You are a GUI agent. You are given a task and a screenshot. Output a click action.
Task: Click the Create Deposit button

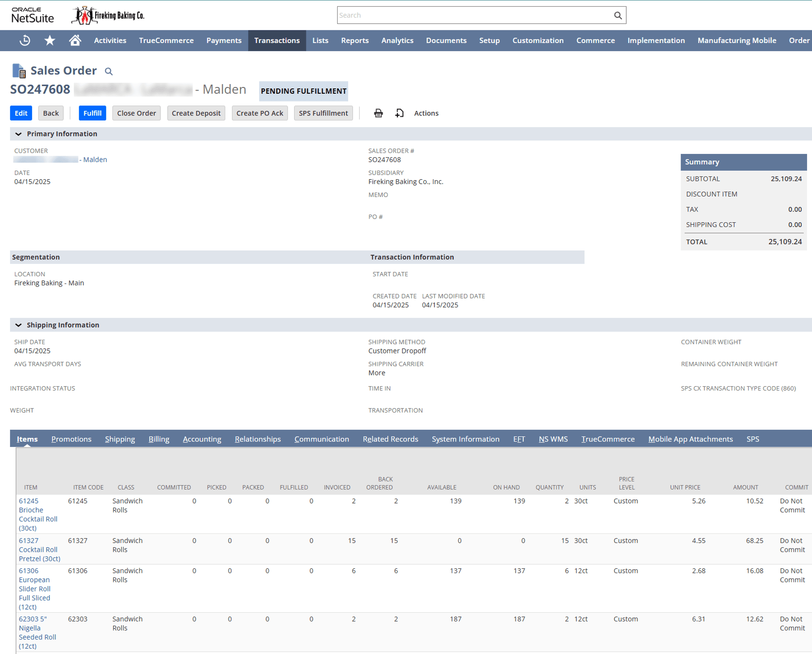click(x=196, y=113)
